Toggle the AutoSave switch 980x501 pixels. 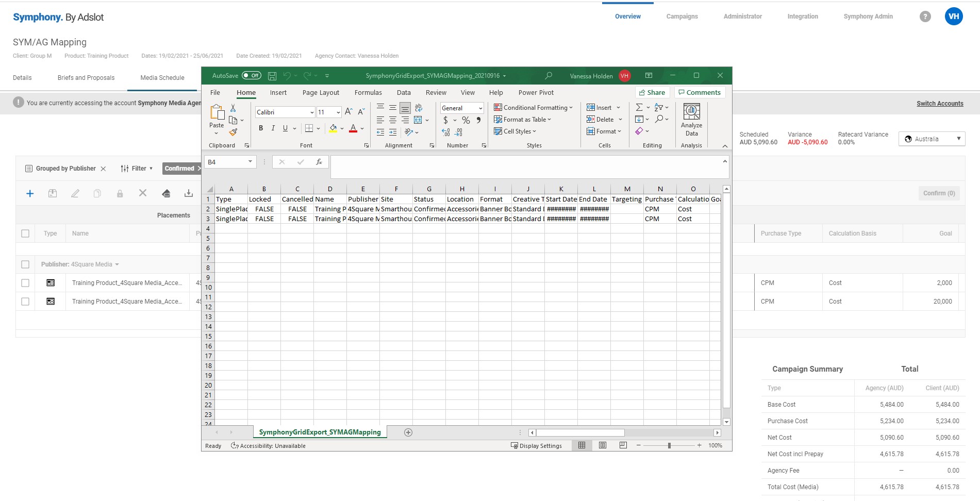tap(252, 76)
